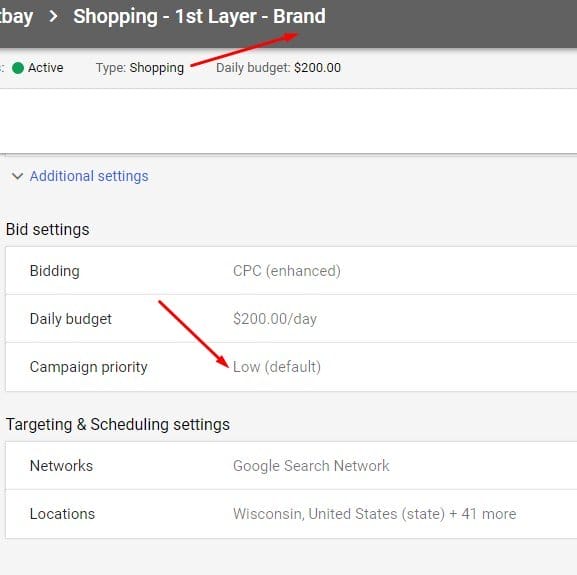The height and width of the screenshot is (575, 577).
Task: Click the Campaign priority row label
Action: [x=89, y=367]
